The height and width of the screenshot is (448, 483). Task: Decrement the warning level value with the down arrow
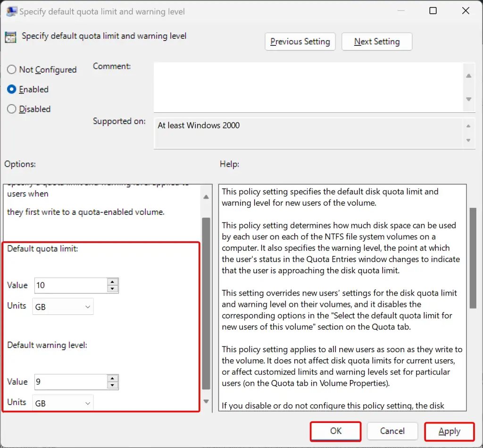(x=113, y=385)
